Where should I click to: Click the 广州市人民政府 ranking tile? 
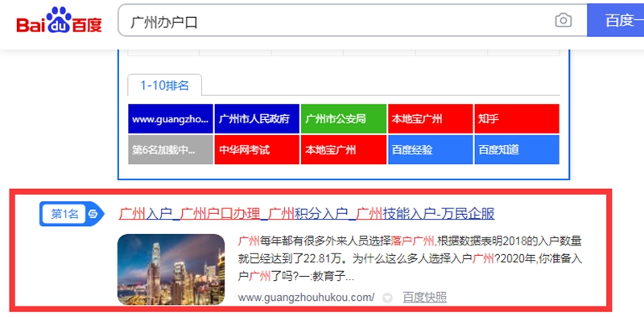point(257,119)
